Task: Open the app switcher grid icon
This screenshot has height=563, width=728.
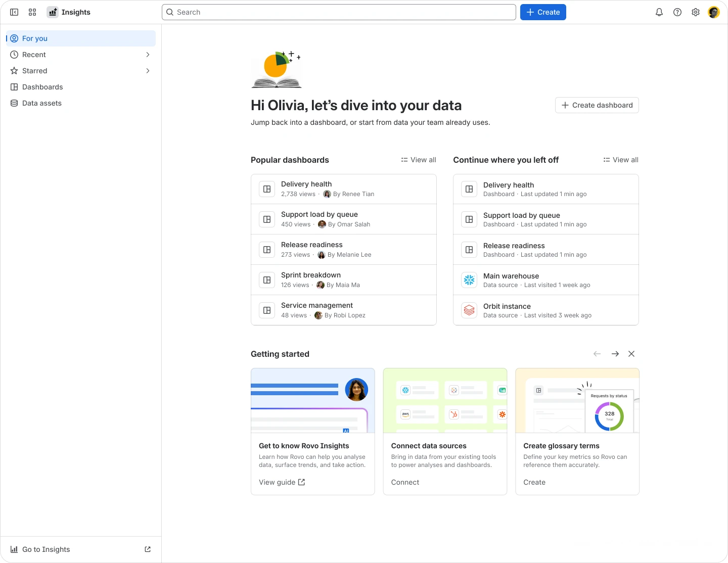Action: click(x=32, y=12)
